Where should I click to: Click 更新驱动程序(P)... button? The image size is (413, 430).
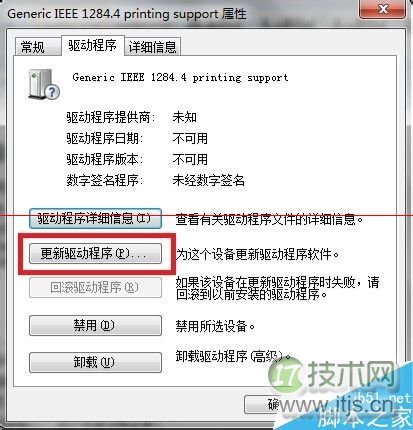[x=95, y=254]
